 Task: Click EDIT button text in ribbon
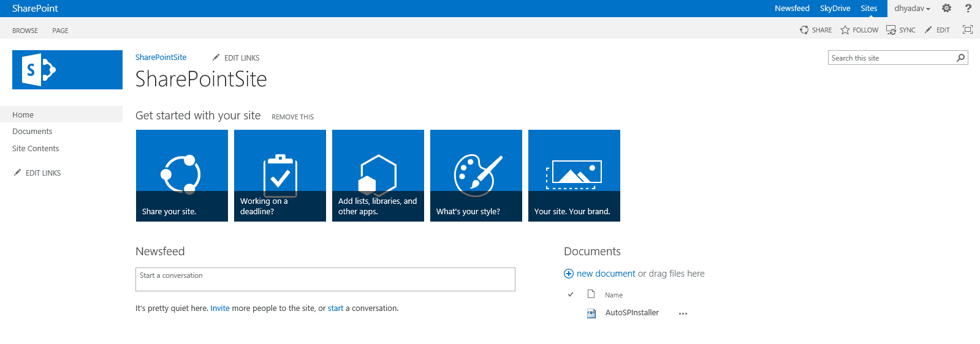coord(943,30)
